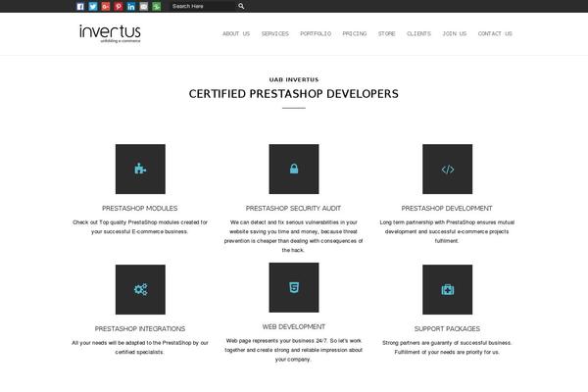Click the green share icon in top bar
The width and height of the screenshot is (588, 392).
click(x=157, y=7)
